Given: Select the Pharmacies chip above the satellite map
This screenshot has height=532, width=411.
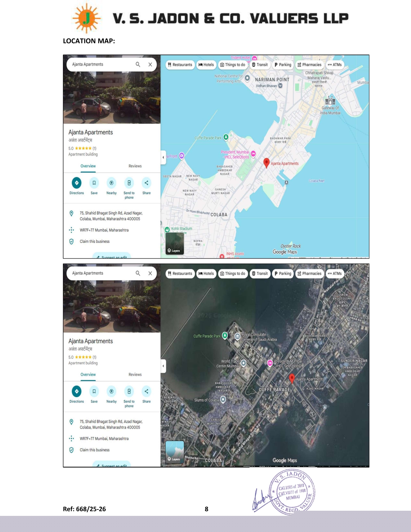Looking at the screenshot, I should pyautogui.click(x=309, y=273).
